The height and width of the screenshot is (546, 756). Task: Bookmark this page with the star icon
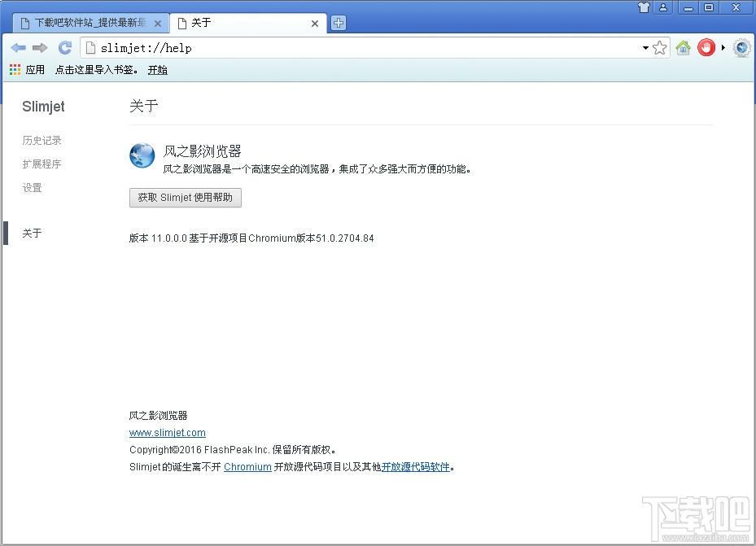click(x=660, y=48)
